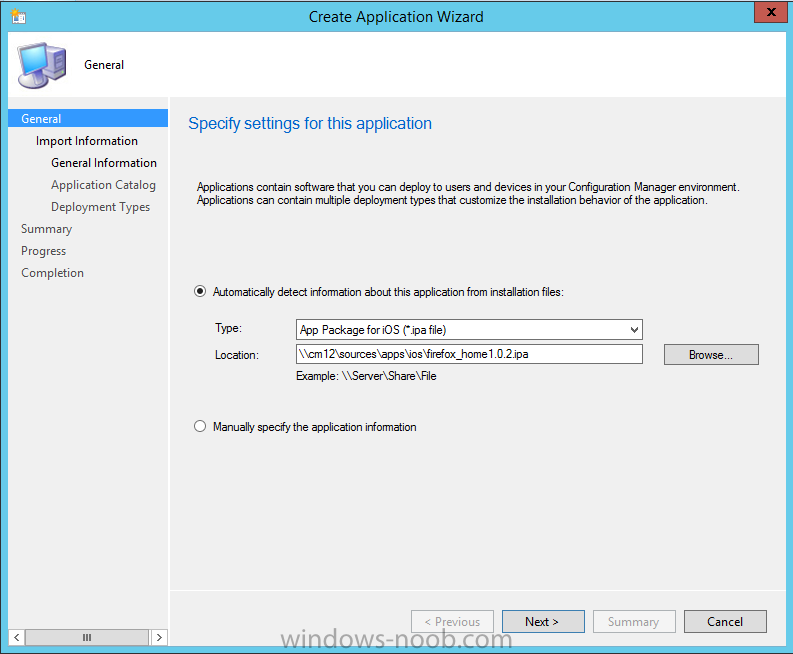Select Import Information in sidebar
The height and width of the screenshot is (654, 793).
tap(86, 141)
